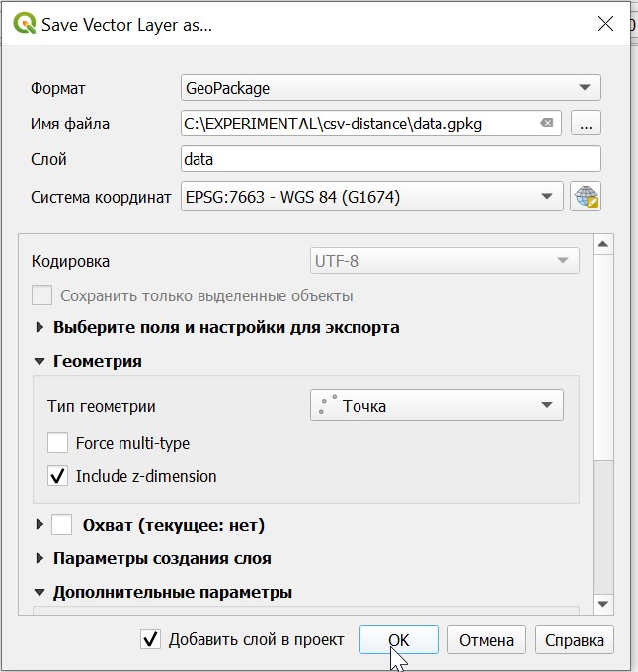
Task: Click the Система координат label
Action: (101, 197)
